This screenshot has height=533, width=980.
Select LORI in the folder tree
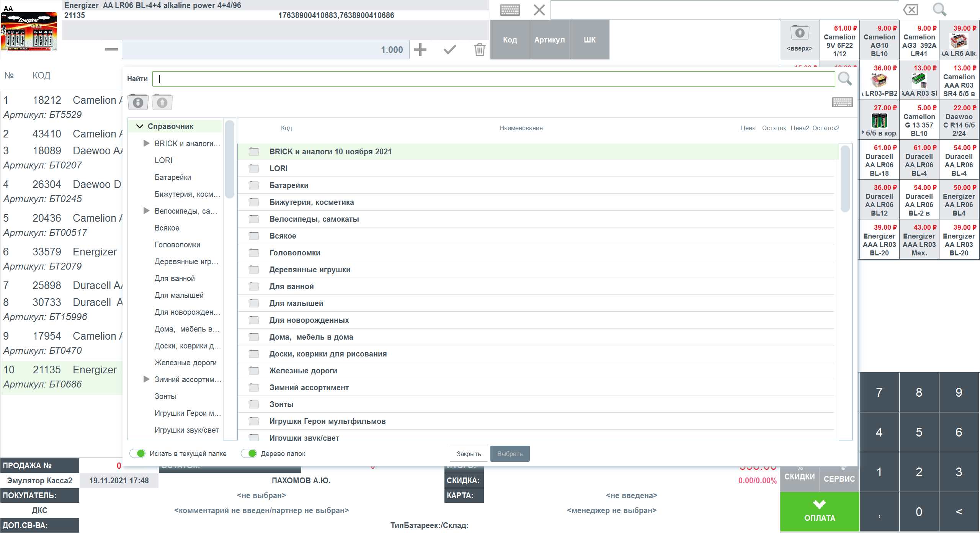click(x=163, y=160)
